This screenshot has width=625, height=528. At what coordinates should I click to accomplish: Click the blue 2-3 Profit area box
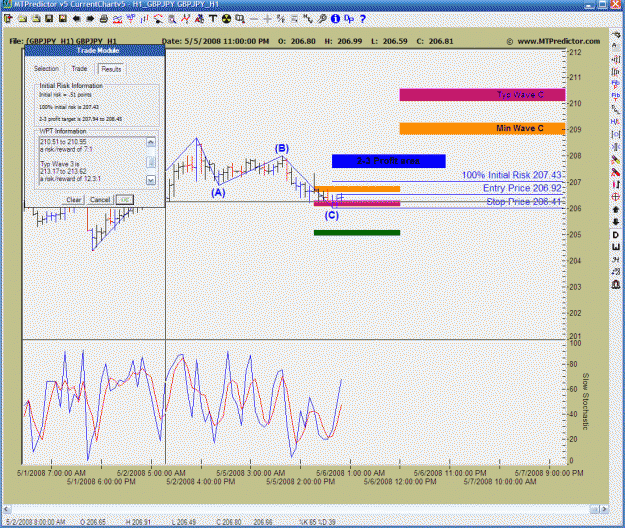coord(389,161)
